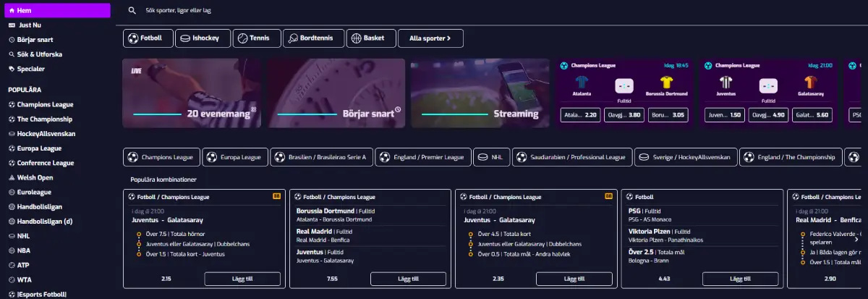Click the Borussia Dortmund yellow jersey icon
Image resolution: width=868 pixels, height=299 pixels.
(x=667, y=83)
